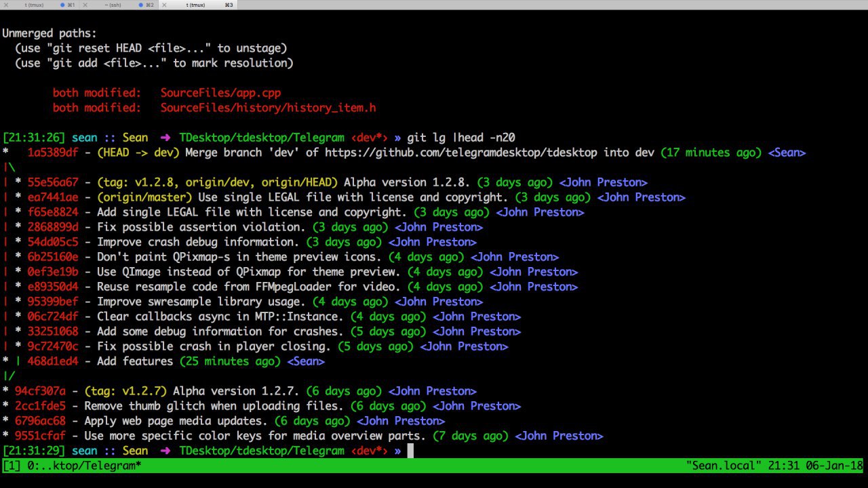Click commit hash 9c72470c
The height and width of the screenshot is (488, 868).
coord(53,346)
